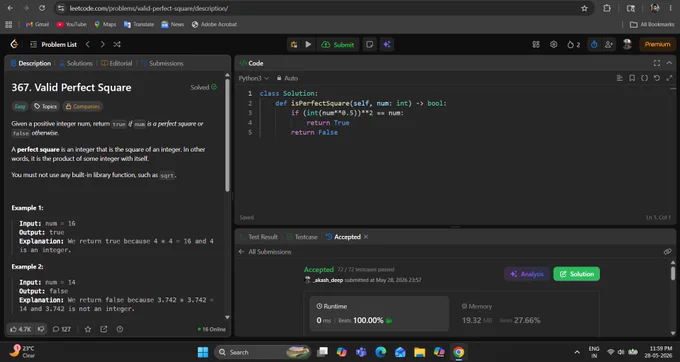Click the Easy difficulty tag
Screen dimensions: 680x362
20,106
